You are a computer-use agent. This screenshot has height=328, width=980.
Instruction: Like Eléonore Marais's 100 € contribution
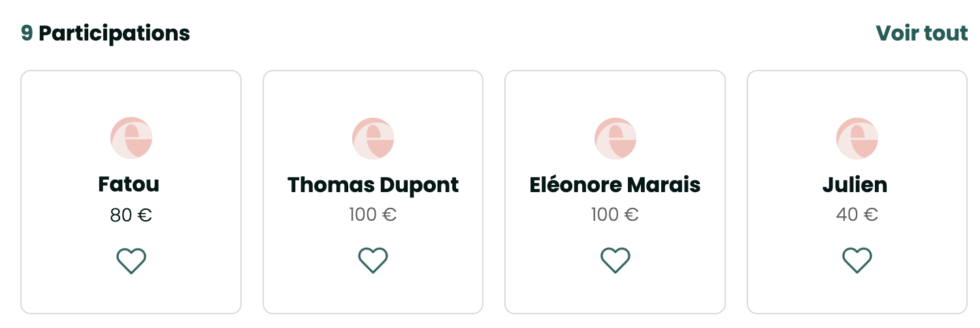pos(615,260)
